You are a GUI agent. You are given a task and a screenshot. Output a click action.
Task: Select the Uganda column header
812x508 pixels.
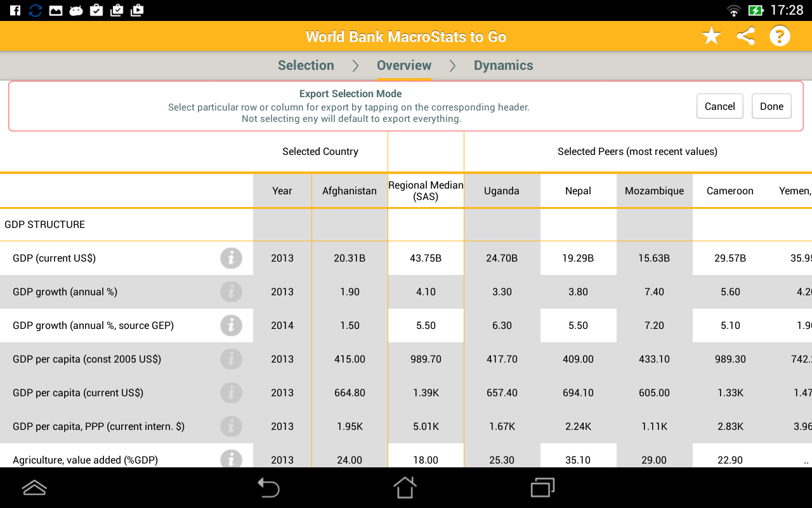click(502, 190)
